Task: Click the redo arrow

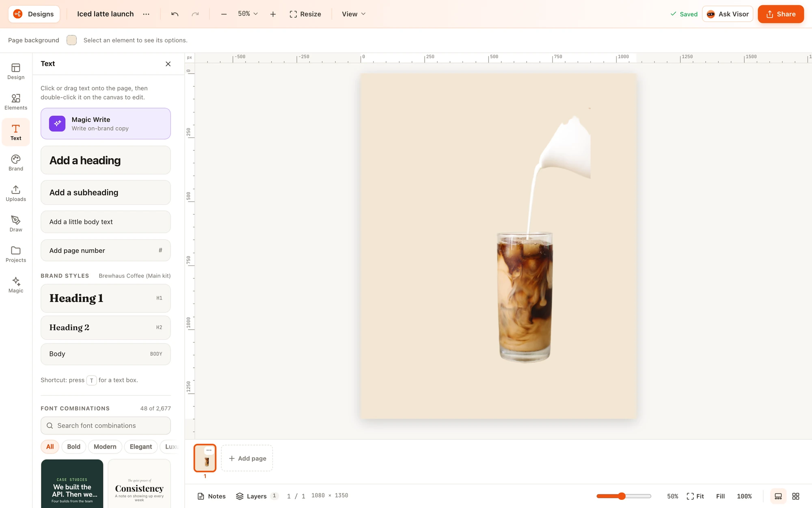Action: [195, 14]
